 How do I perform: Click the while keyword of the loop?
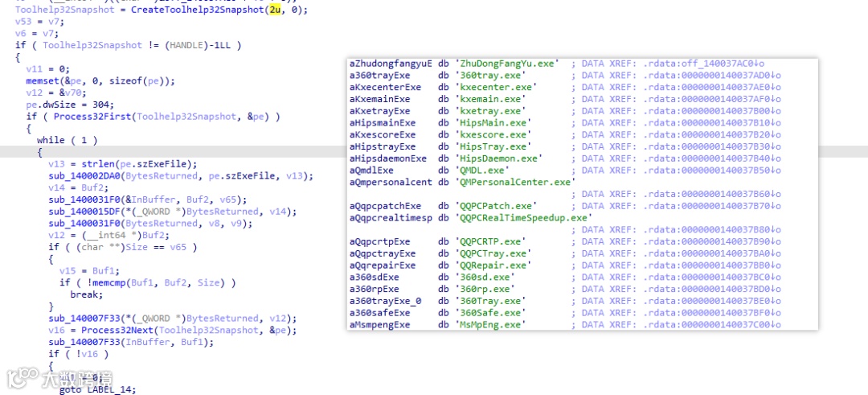coord(51,140)
